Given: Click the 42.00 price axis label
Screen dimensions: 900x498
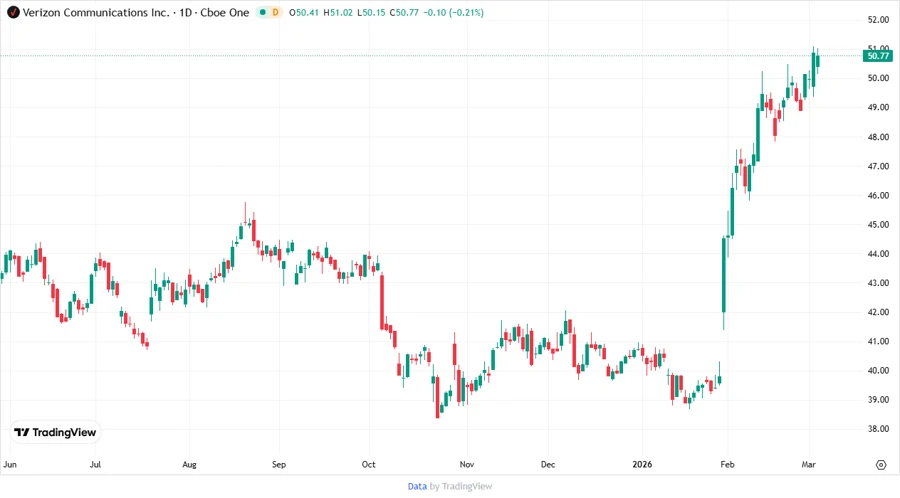Looking at the screenshot, I should [x=878, y=312].
